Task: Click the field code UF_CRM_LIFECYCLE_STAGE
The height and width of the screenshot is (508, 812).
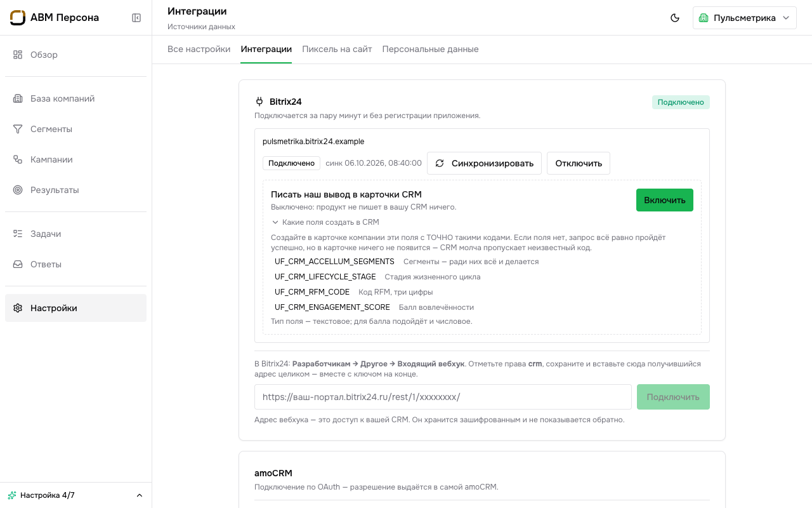Action: [325, 277]
